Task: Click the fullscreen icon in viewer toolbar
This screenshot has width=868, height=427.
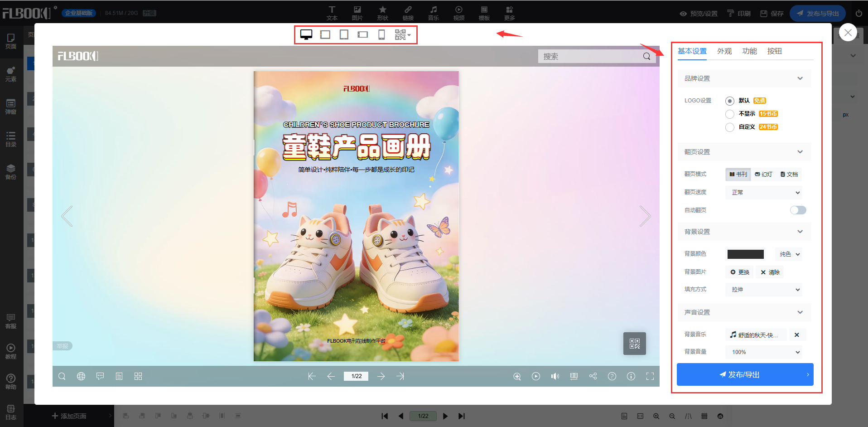Action: coord(650,376)
